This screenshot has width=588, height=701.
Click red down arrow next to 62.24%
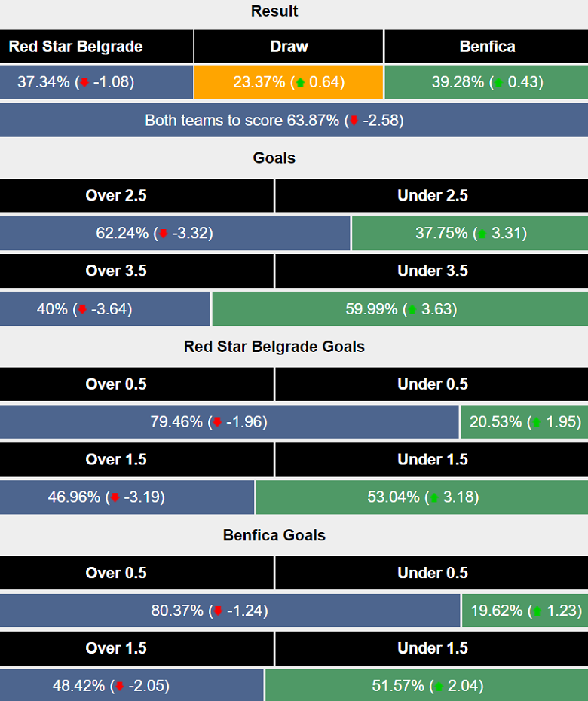click(x=162, y=234)
